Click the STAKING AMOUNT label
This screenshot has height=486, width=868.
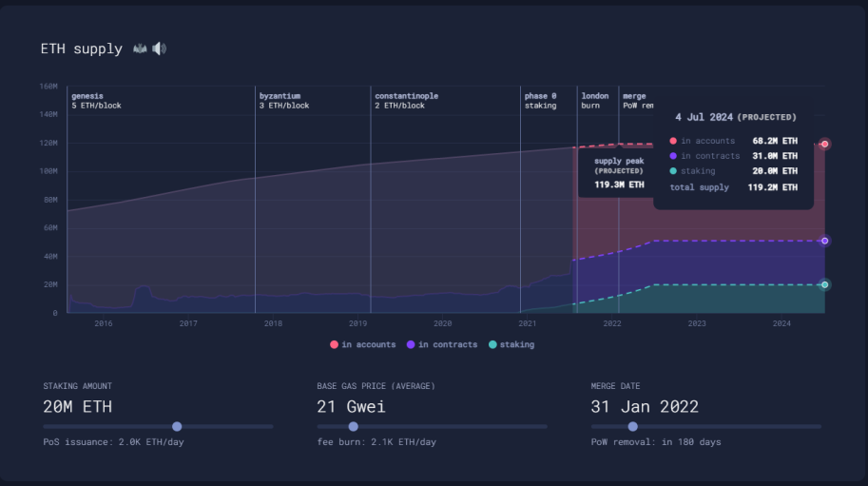(x=78, y=386)
